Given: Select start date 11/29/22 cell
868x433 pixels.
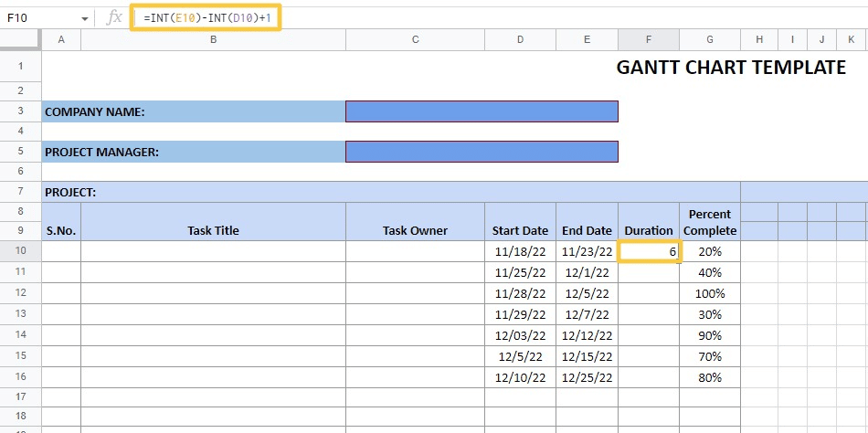Looking at the screenshot, I should coord(521,314).
